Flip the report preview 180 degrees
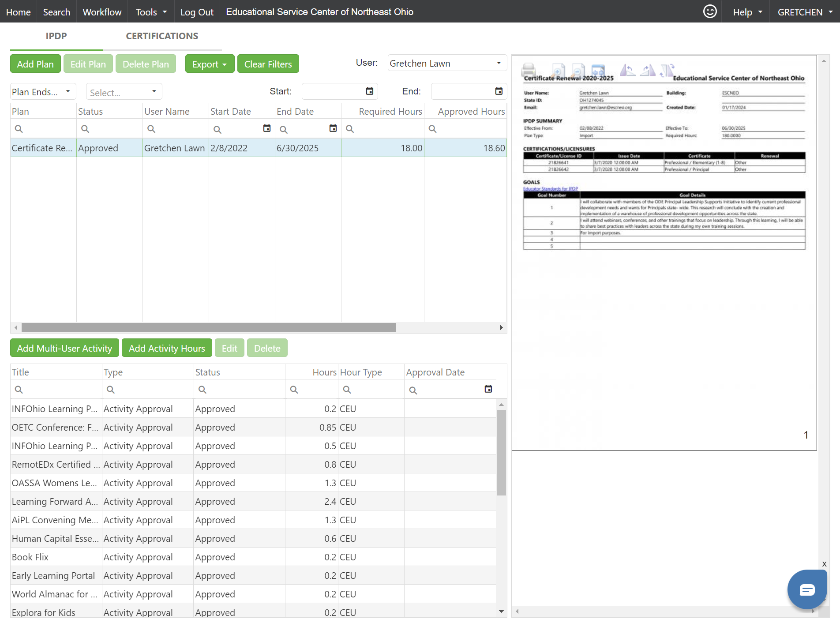 click(667, 70)
